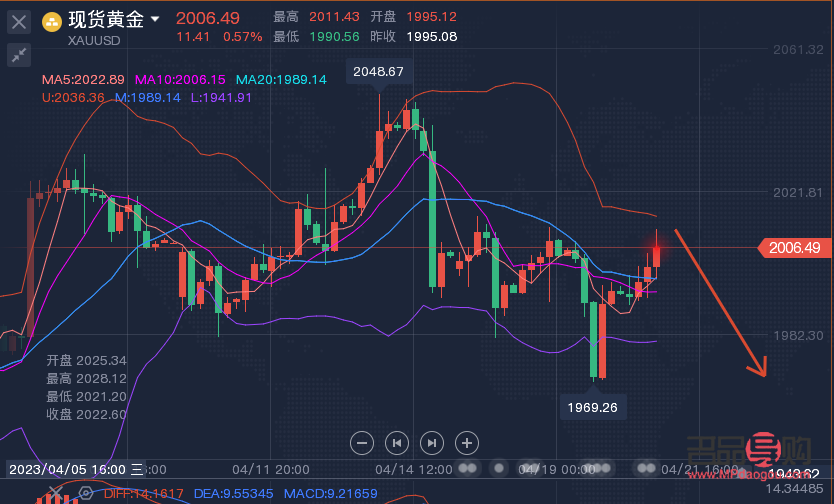The height and width of the screenshot is (504, 834).
Task: Collapse the chart from fullscreen view
Action: 18,55
